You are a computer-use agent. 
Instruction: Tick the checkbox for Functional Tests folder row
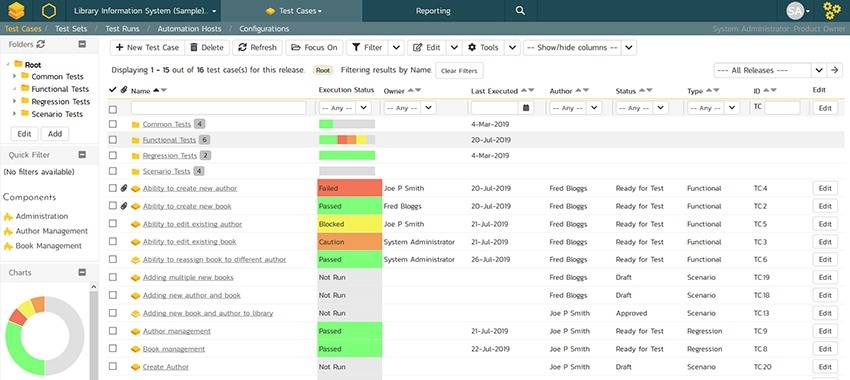pos(113,140)
